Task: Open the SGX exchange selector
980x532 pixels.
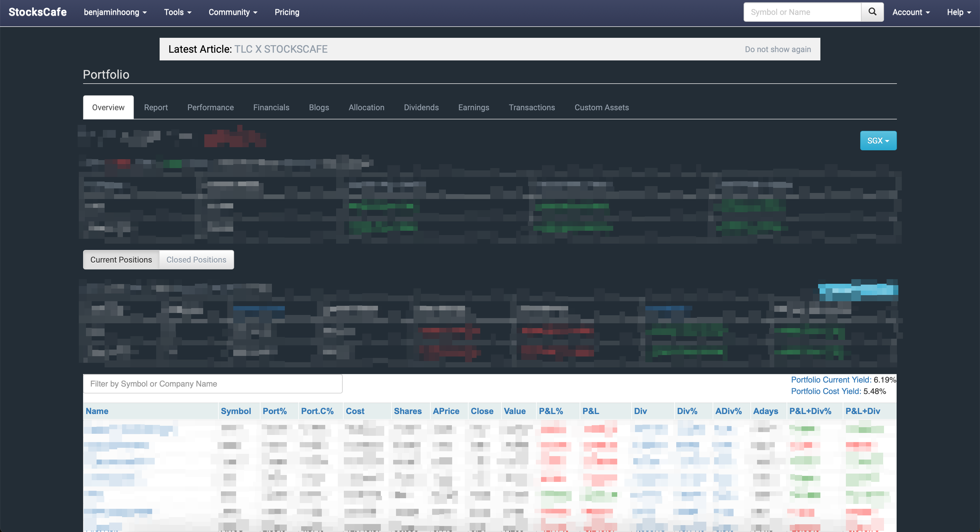Action: pyautogui.click(x=878, y=141)
